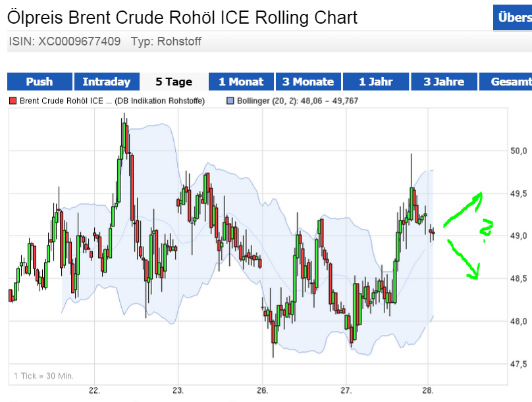
Task: Open the 1 Monat chart view
Action: coord(241,82)
